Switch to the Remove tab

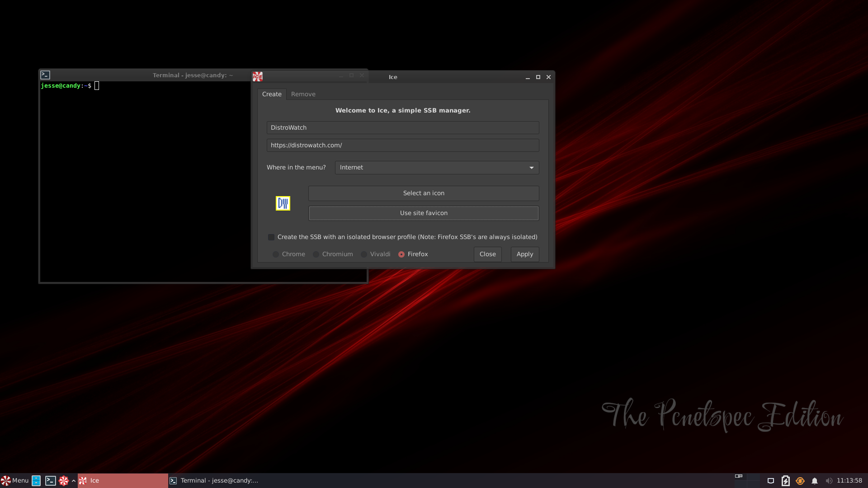[303, 94]
